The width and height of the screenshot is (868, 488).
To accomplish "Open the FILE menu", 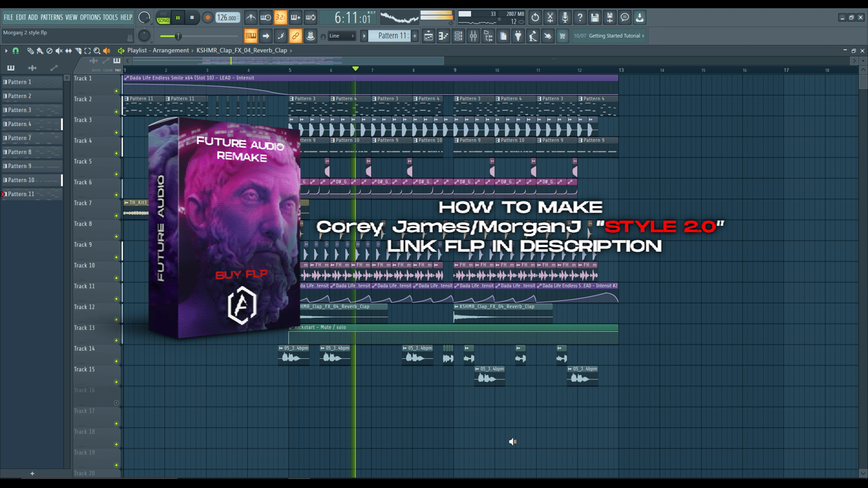I will tap(8, 17).
